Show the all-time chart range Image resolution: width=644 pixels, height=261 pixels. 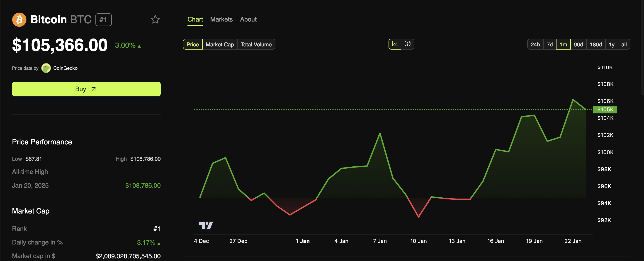click(624, 44)
